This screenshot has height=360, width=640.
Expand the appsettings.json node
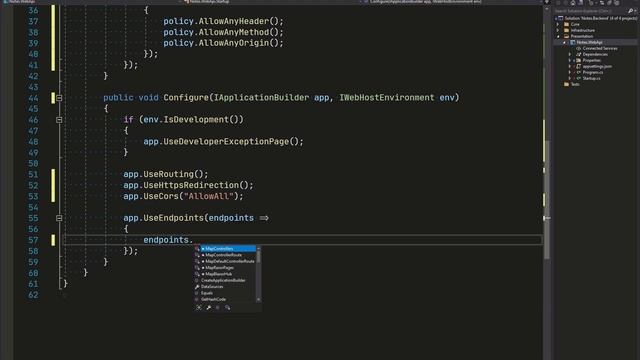click(570, 67)
